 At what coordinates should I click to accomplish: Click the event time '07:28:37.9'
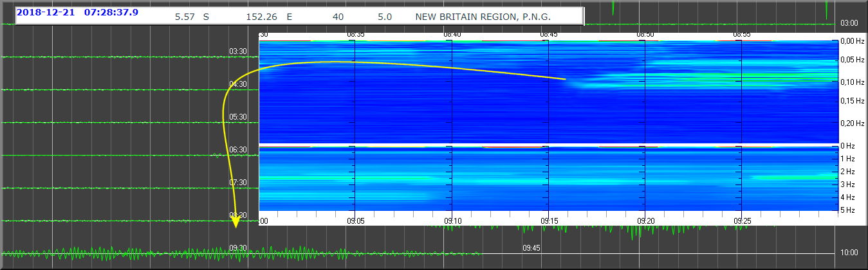coord(111,12)
